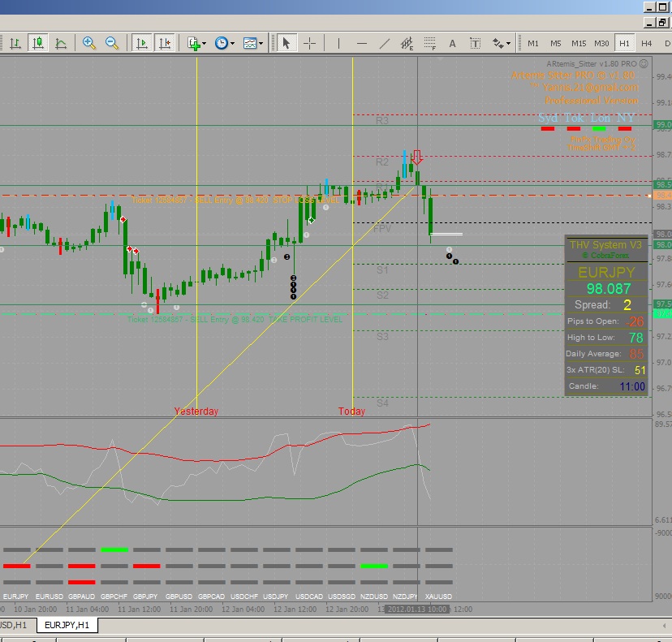Click the arrows objects icon

498,43
